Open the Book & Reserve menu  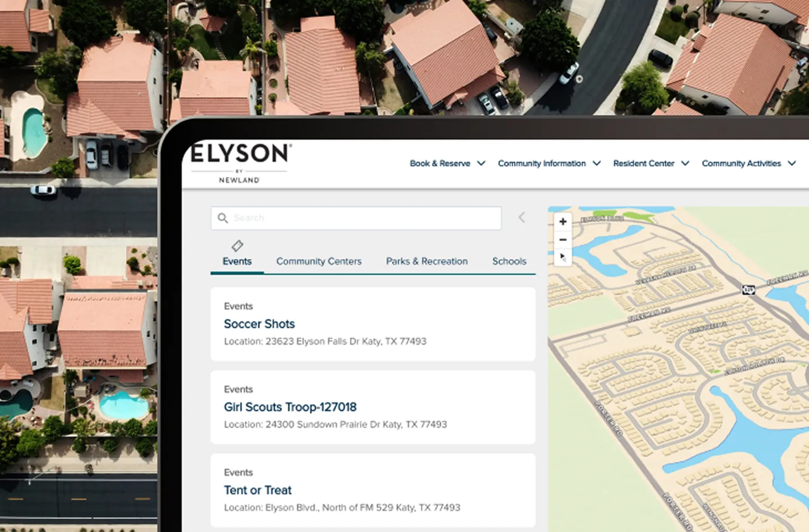(x=440, y=163)
